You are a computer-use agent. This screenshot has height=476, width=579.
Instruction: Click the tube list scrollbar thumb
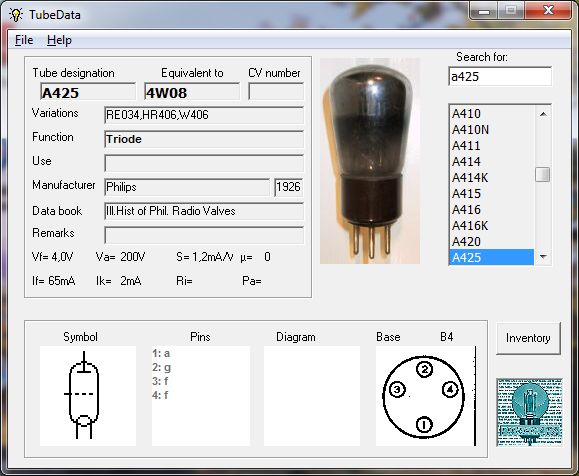point(542,175)
